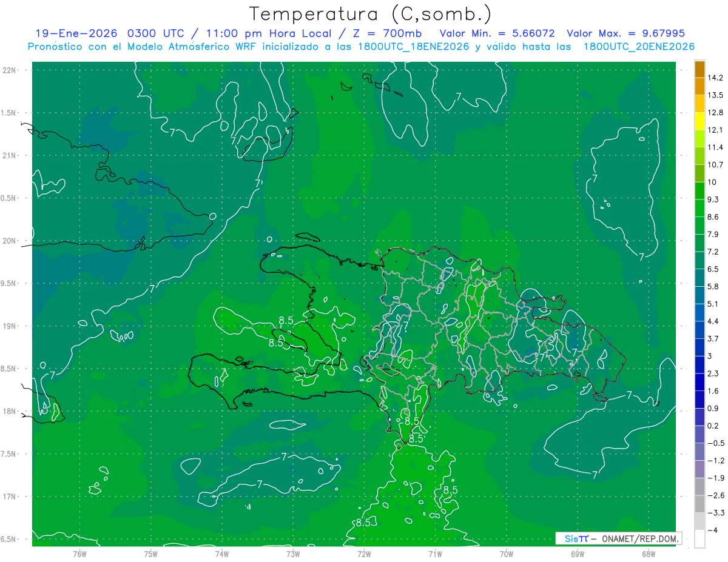
Task: Click 'Valor Max. = 9.67995' label
Action: 625,33
